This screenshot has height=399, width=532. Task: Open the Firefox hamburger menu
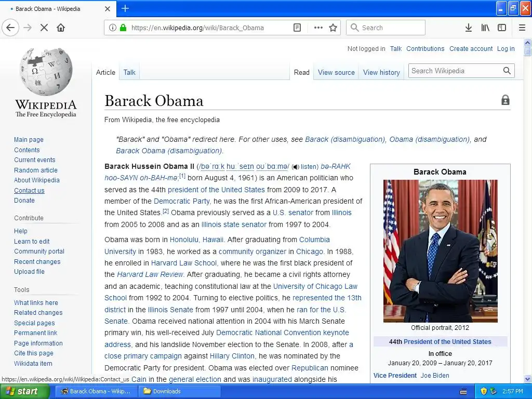(x=522, y=28)
